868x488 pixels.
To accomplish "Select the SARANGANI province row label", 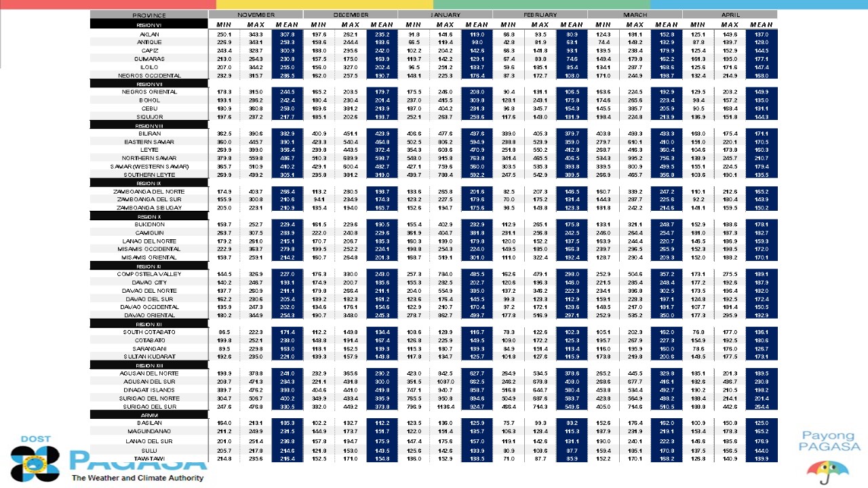I will coord(149,348).
